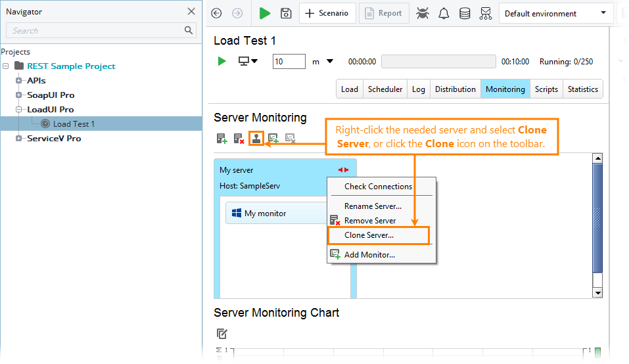The height and width of the screenshot is (364, 629).
Task: Click the Report button
Action: [x=383, y=13]
